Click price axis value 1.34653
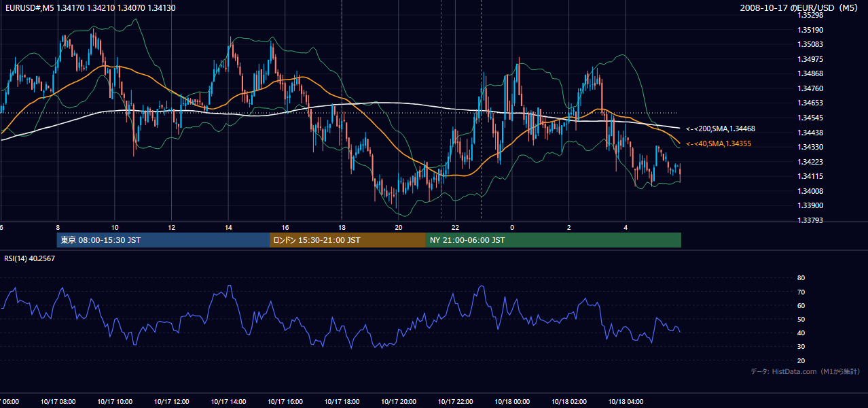 [810, 103]
